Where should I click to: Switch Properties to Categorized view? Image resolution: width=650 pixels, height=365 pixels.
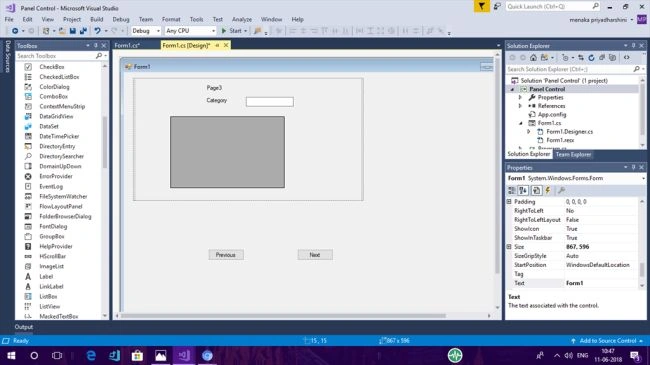pyautogui.click(x=512, y=190)
